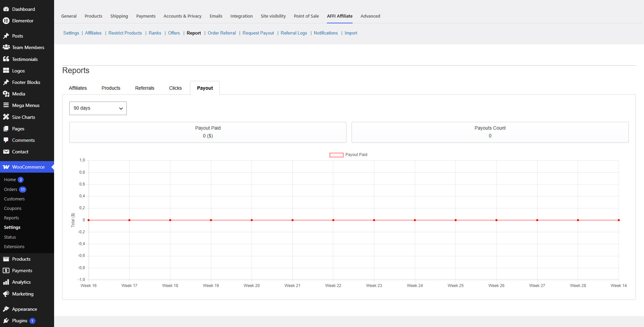Click the Footer Blocks pin icon

point(6,82)
